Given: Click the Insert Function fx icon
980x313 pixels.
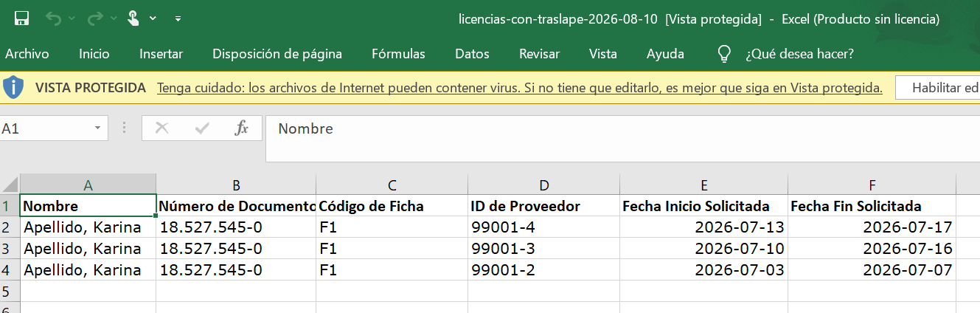Looking at the screenshot, I should coord(242,128).
